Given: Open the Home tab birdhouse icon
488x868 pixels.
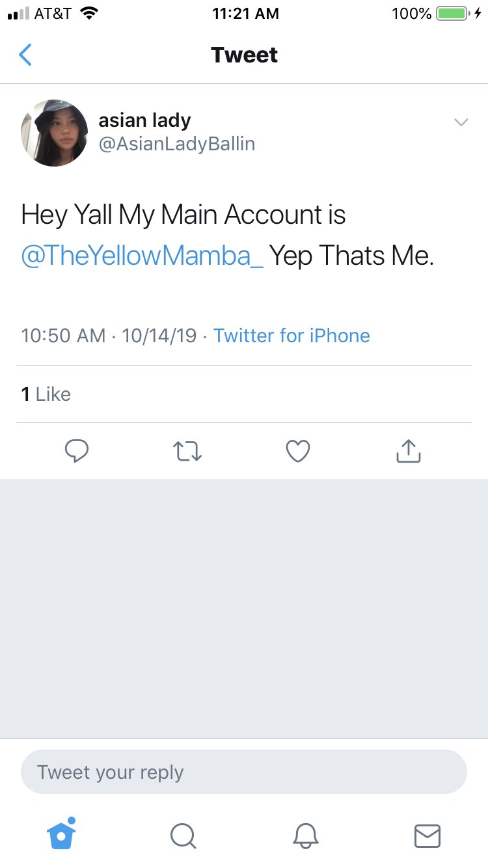Looking at the screenshot, I should tap(62, 835).
